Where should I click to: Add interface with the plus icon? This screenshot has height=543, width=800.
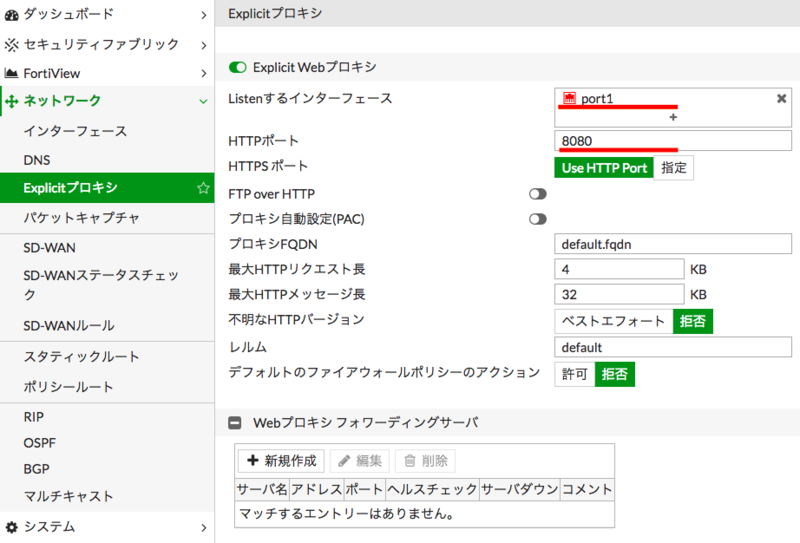(x=673, y=117)
